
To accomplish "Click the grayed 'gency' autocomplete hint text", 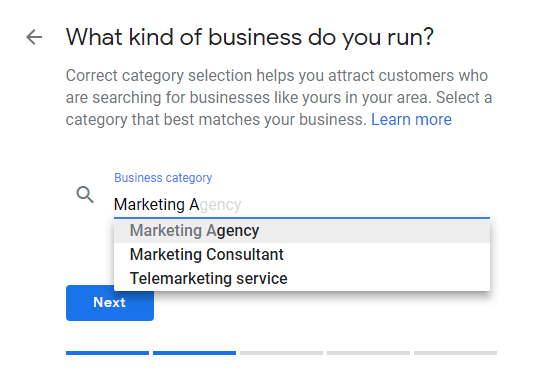I will tap(220, 205).
